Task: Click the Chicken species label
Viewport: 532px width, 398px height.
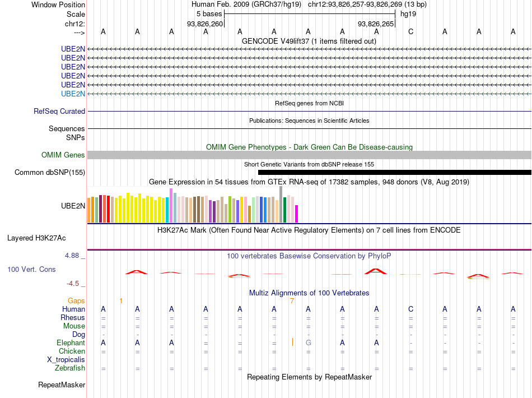Action: tap(72, 351)
